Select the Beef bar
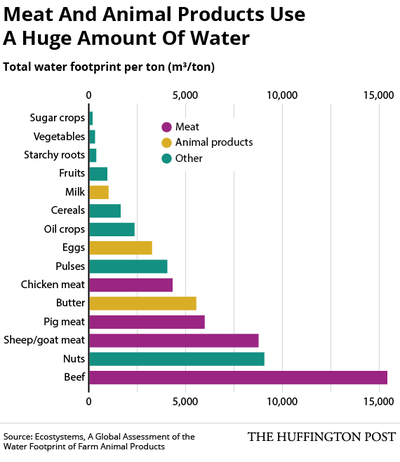Screen dimensions: 400x462 pos(238,377)
